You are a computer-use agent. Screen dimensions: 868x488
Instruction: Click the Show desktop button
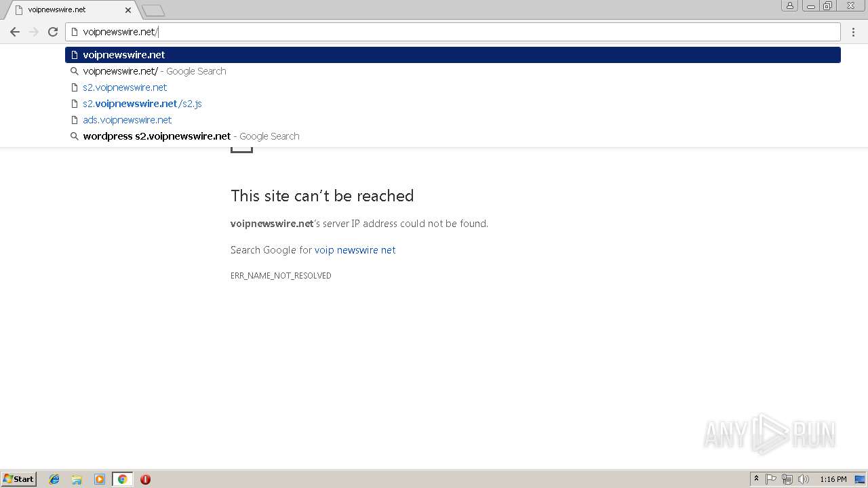[860, 479]
